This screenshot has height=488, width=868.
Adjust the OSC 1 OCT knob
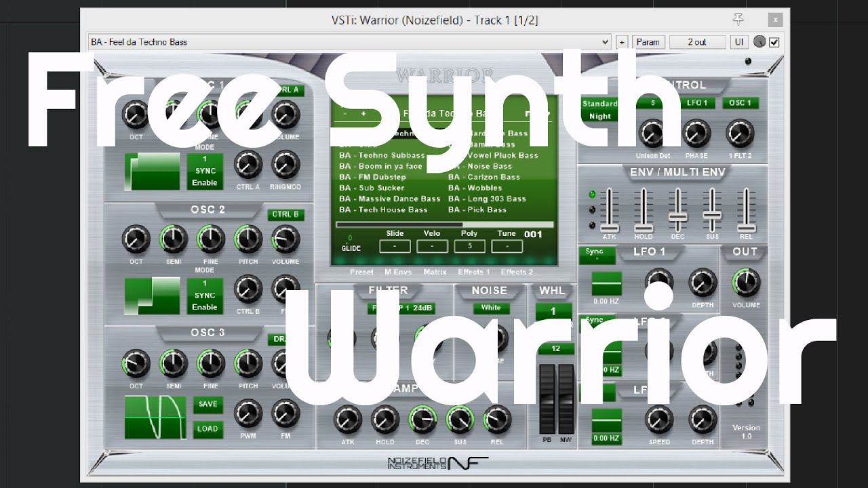click(136, 115)
